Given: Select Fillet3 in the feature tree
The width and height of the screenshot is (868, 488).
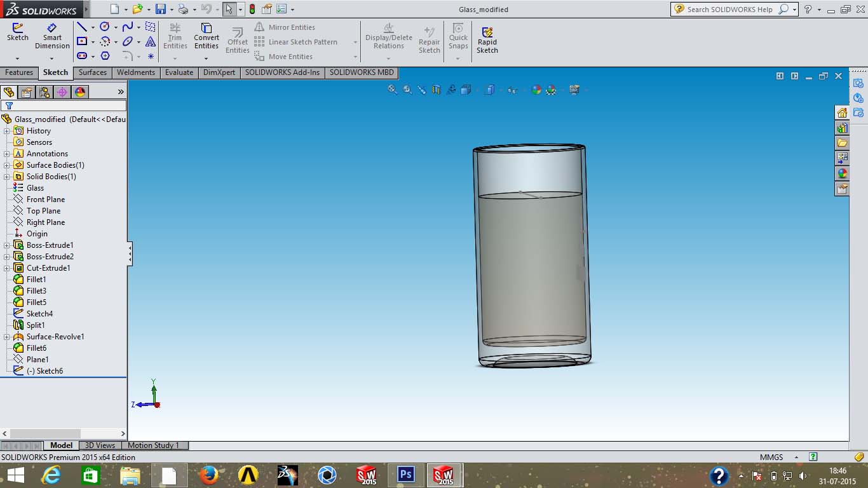Looking at the screenshot, I should [36, 291].
